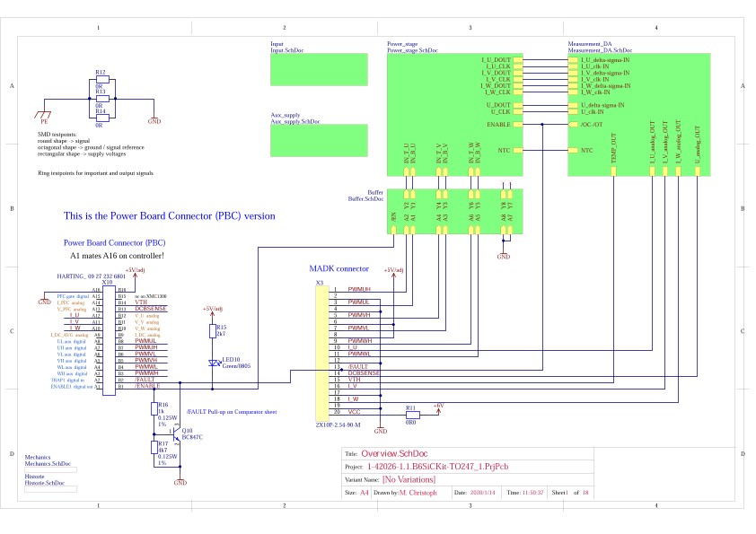This screenshot has height=534, width=756.
Task: Select the Aux_supply sheet symbol
Action: click(x=319, y=141)
